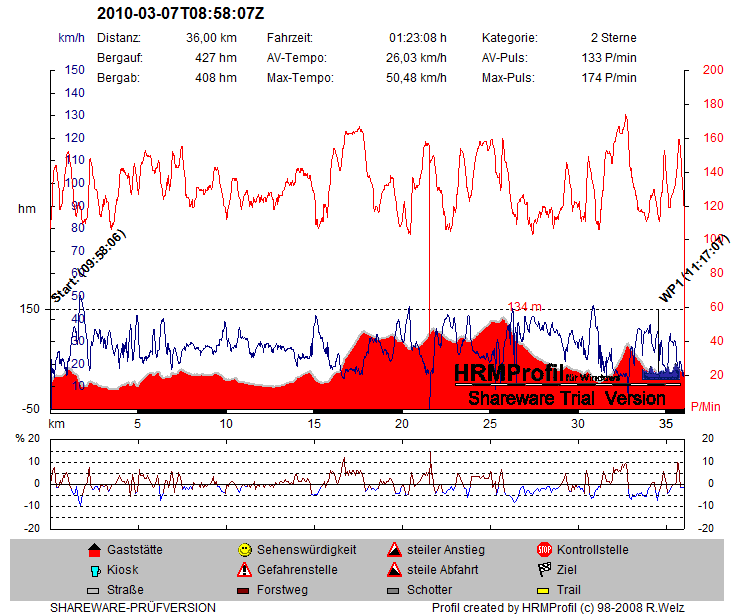
Task: Select the Schotter gray swatch
Action: [x=395, y=591]
